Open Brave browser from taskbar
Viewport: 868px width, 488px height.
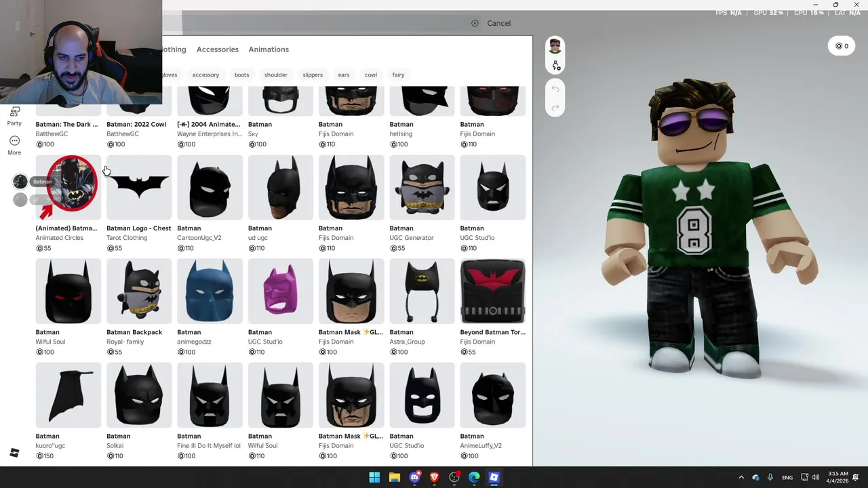434,478
